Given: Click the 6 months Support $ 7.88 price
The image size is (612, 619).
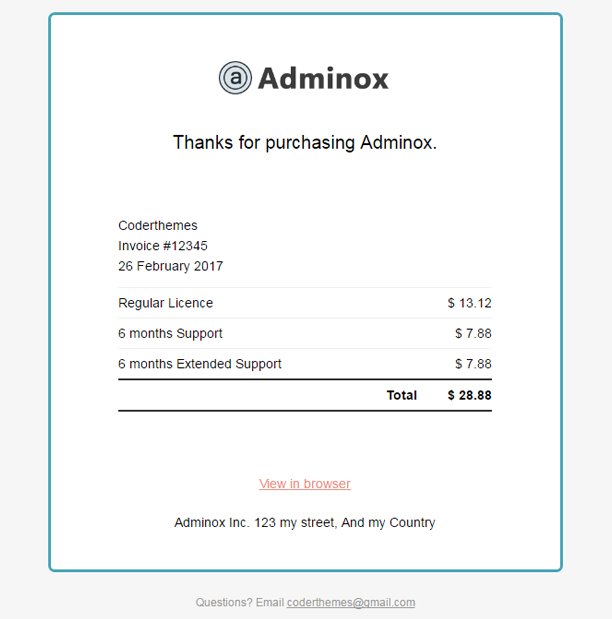Looking at the screenshot, I should click(x=473, y=333).
